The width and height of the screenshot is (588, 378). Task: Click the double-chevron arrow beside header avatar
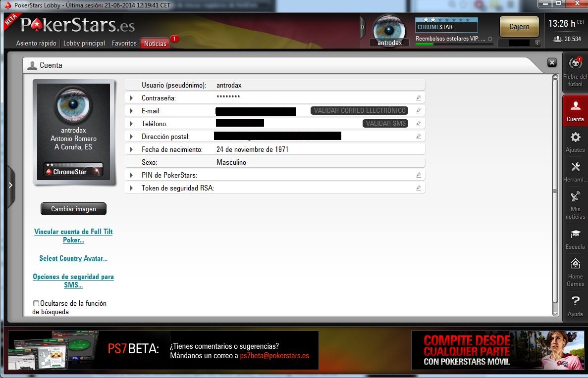tap(362, 27)
